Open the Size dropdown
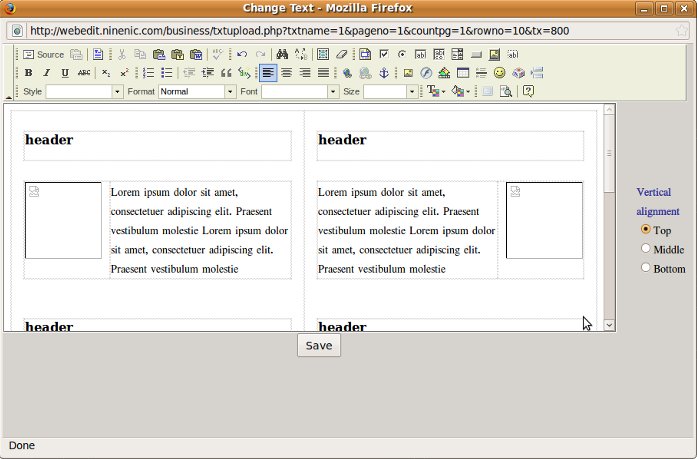This screenshot has width=697, height=459. point(390,92)
